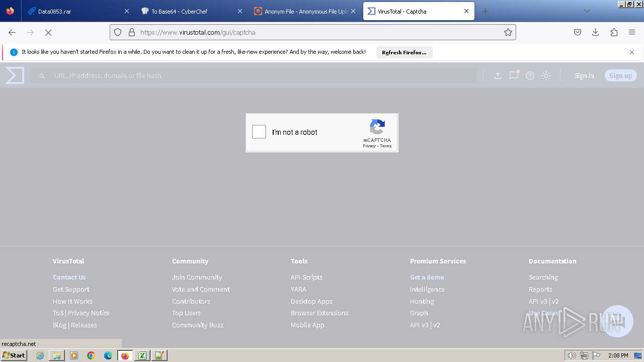
Task: Toggle the light/dark theme sun icon
Action: (x=546, y=75)
